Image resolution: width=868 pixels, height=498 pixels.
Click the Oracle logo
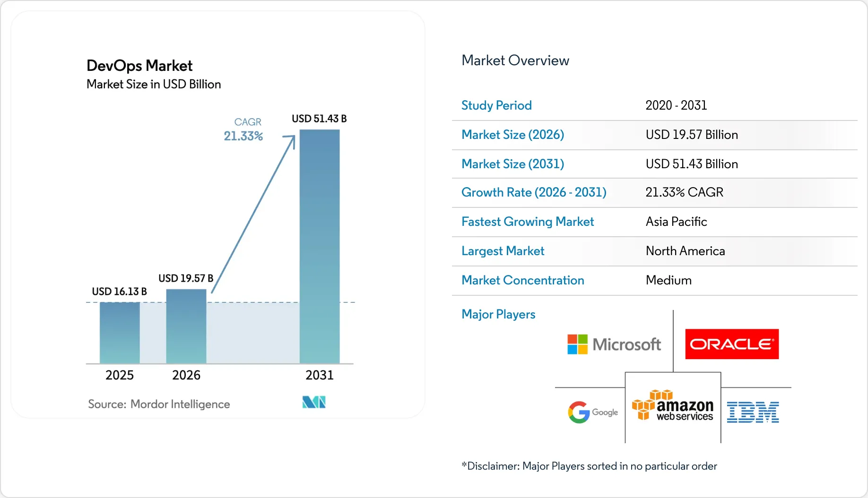[x=732, y=344]
